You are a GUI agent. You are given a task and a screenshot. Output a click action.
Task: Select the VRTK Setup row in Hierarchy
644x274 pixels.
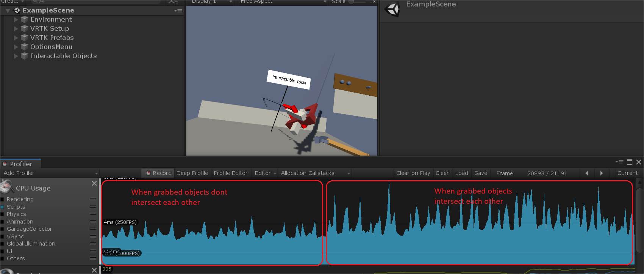tap(92, 28)
